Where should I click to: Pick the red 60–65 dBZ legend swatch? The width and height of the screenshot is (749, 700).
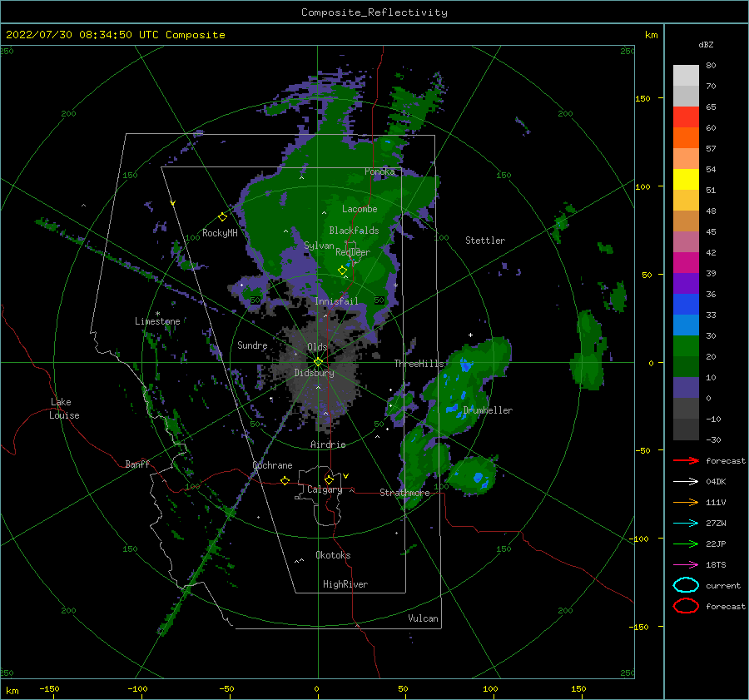pos(686,117)
